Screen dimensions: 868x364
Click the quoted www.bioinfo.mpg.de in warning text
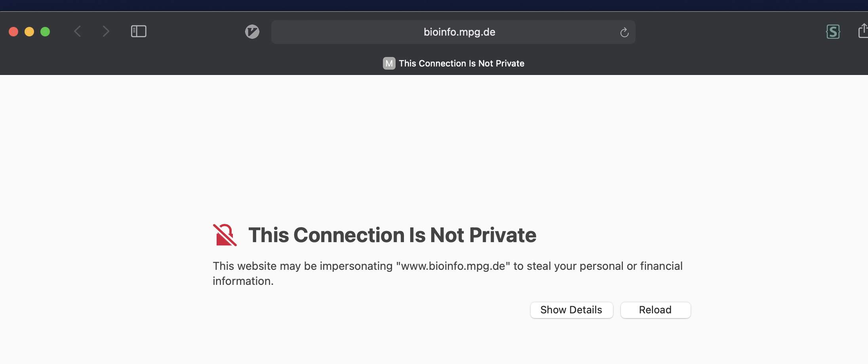[453, 266]
